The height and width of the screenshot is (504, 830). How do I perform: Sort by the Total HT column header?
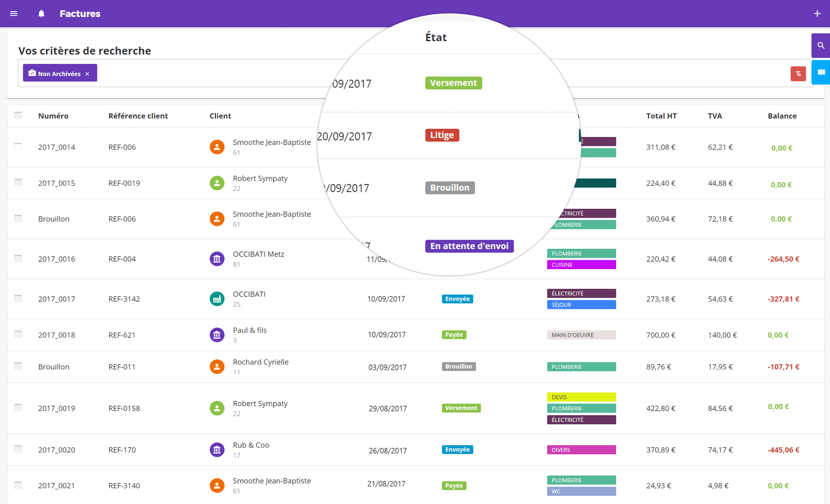click(661, 116)
